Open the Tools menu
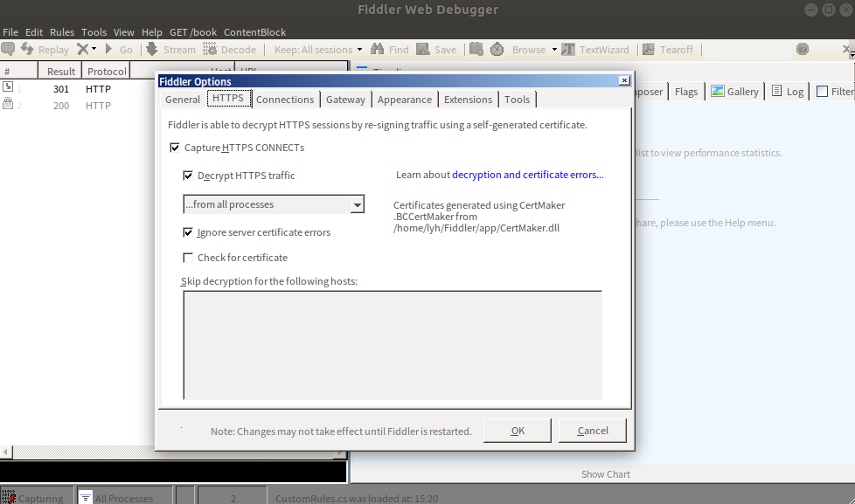 click(94, 32)
